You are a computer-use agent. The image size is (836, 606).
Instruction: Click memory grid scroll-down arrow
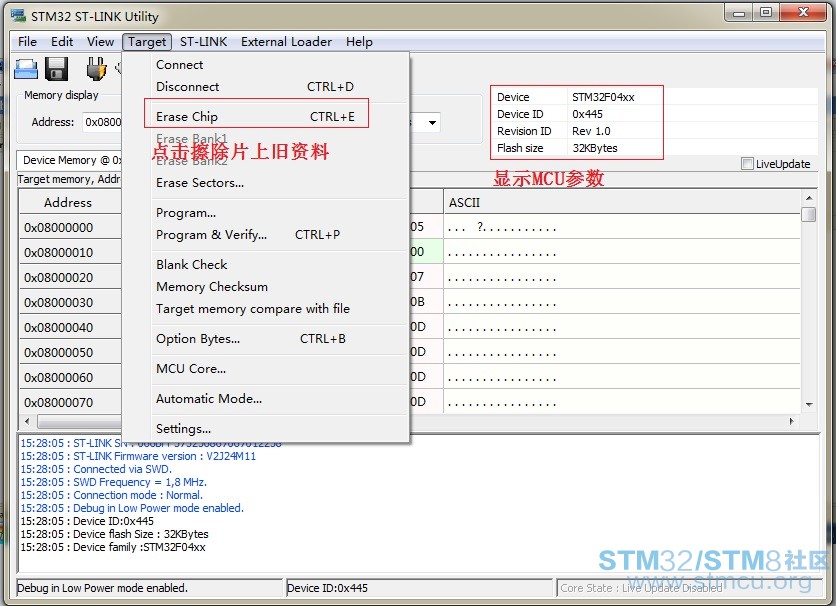[809, 405]
